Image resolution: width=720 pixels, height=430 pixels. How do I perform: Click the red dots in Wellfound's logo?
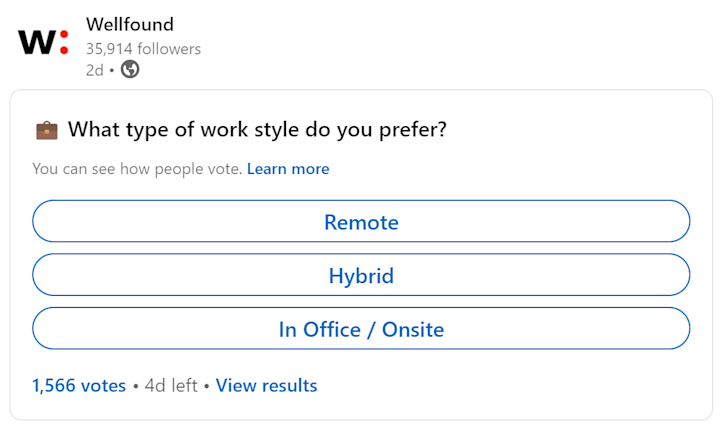[x=64, y=42]
